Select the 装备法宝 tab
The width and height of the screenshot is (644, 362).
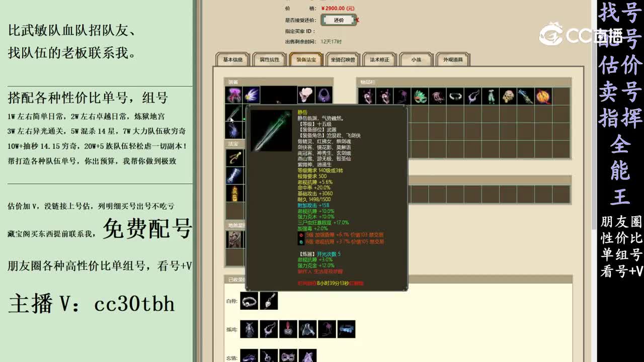(x=306, y=59)
